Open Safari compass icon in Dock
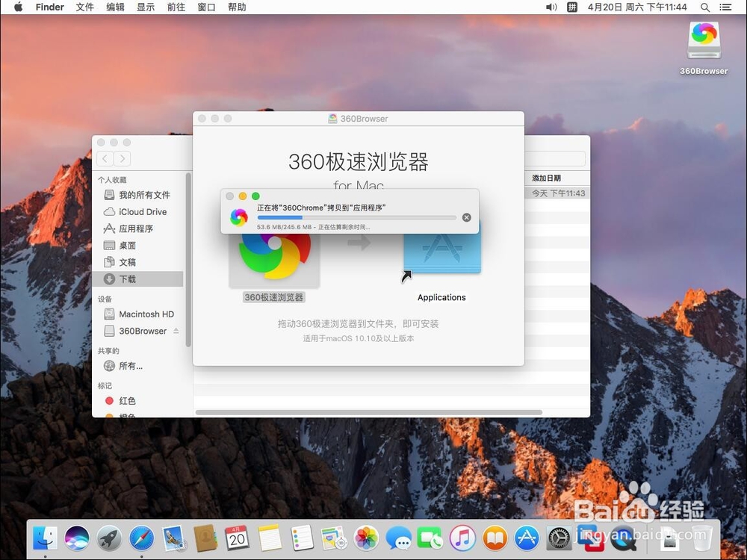 pyautogui.click(x=141, y=538)
